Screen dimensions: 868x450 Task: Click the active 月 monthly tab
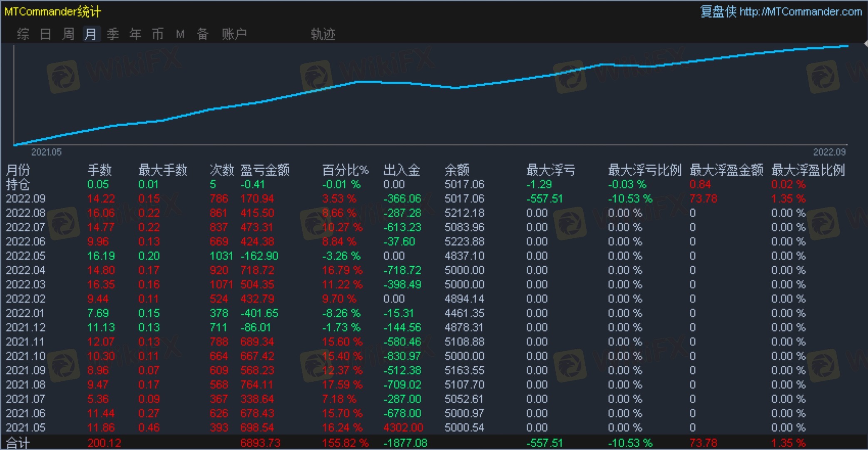(91, 34)
